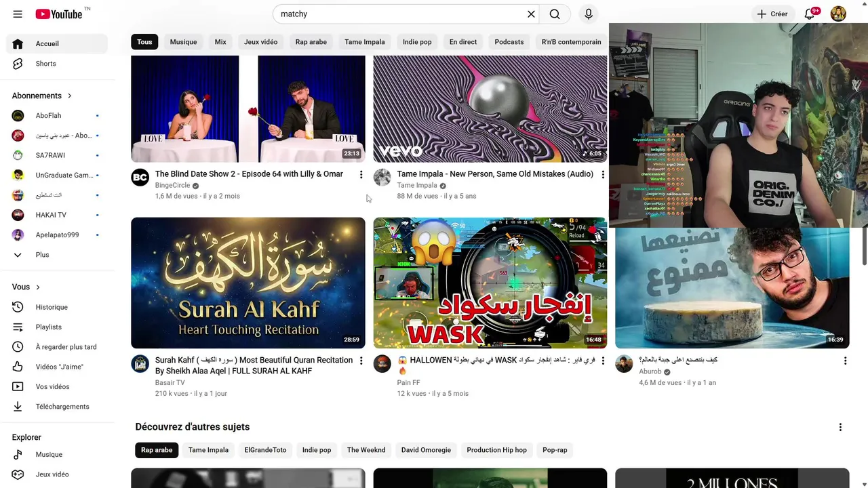Open Téléchargements in the sidebar
Viewport: 868px width, 488px height.
click(x=57, y=407)
